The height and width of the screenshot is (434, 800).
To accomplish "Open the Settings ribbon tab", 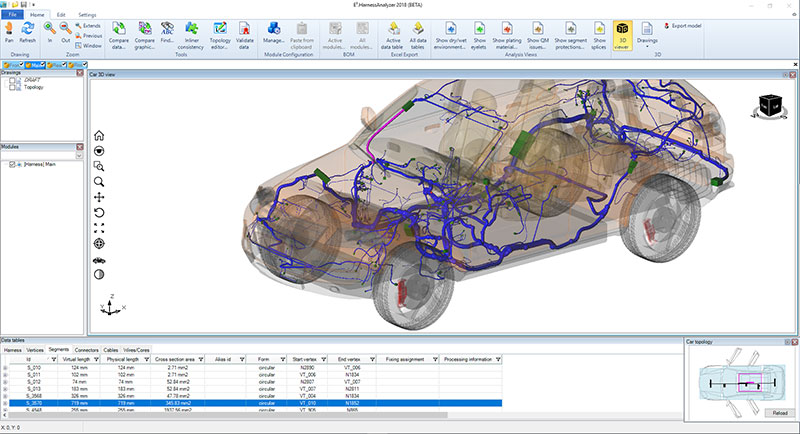I will (x=87, y=16).
